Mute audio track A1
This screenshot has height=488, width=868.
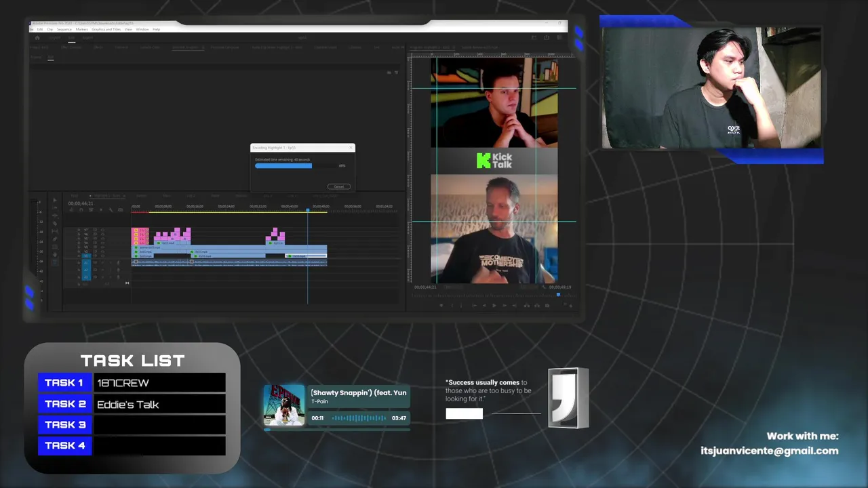[102, 263]
